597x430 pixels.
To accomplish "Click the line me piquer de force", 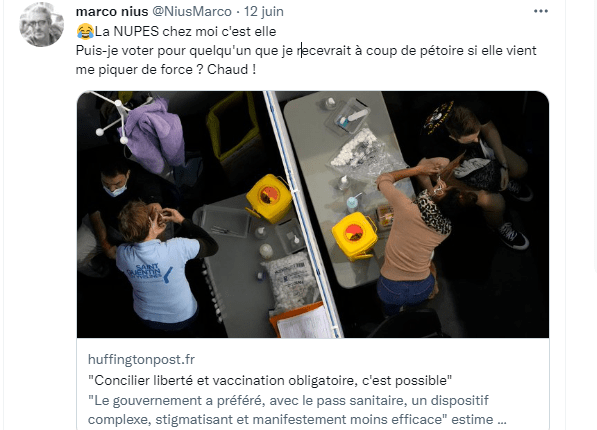I will click(166, 70).
